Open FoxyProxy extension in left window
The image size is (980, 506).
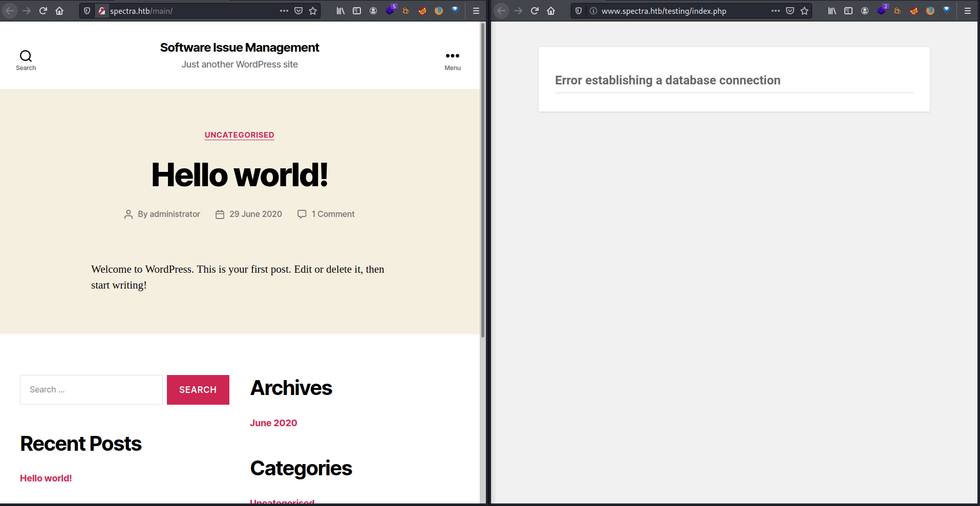pos(422,11)
